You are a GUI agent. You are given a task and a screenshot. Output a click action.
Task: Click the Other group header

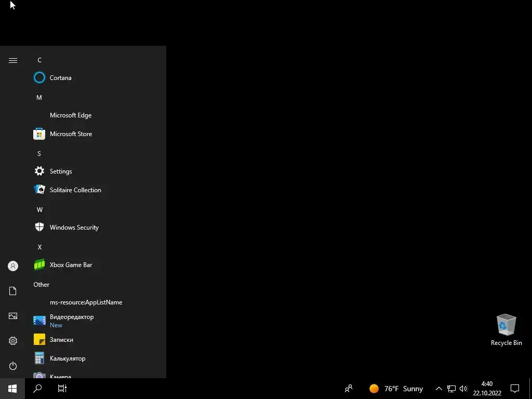[42, 285]
